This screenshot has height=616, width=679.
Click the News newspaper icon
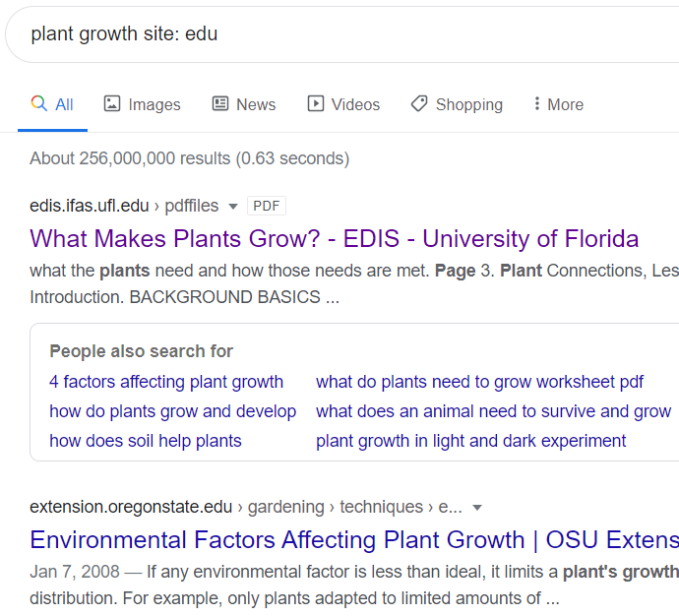[220, 104]
